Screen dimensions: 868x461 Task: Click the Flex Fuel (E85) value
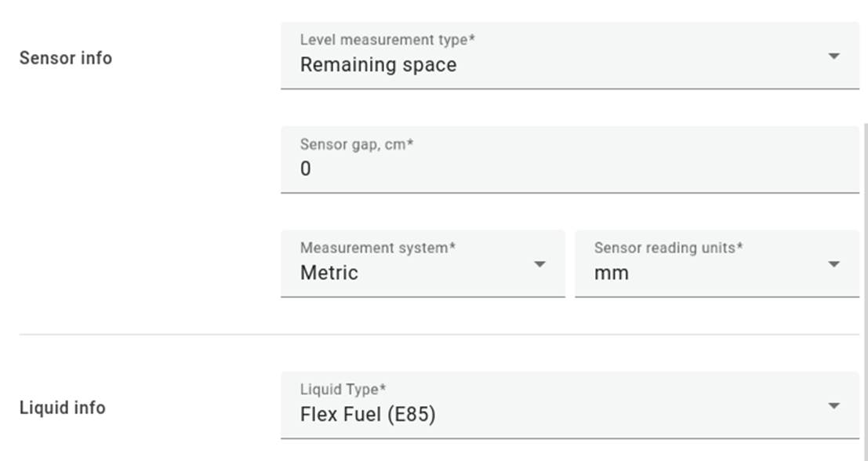click(x=367, y=414)
